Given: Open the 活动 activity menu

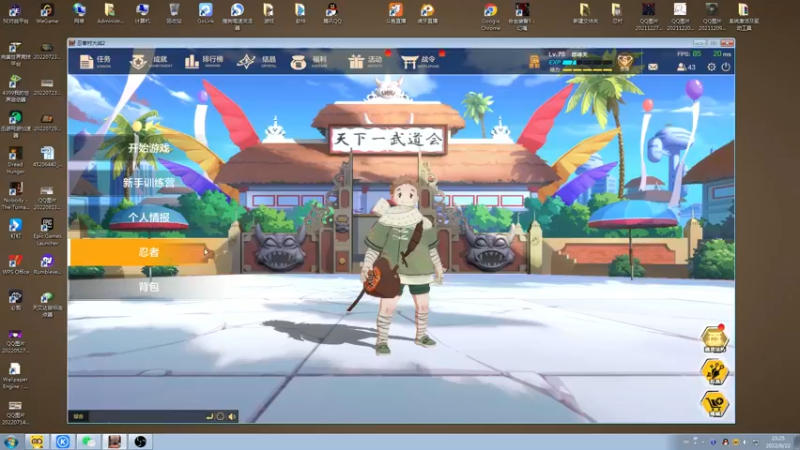Looking at the screenshot, I should tap(365, 62).
